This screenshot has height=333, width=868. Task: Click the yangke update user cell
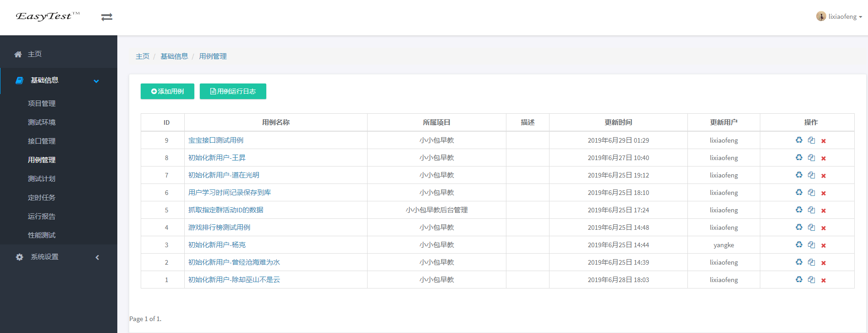(724, 245)
